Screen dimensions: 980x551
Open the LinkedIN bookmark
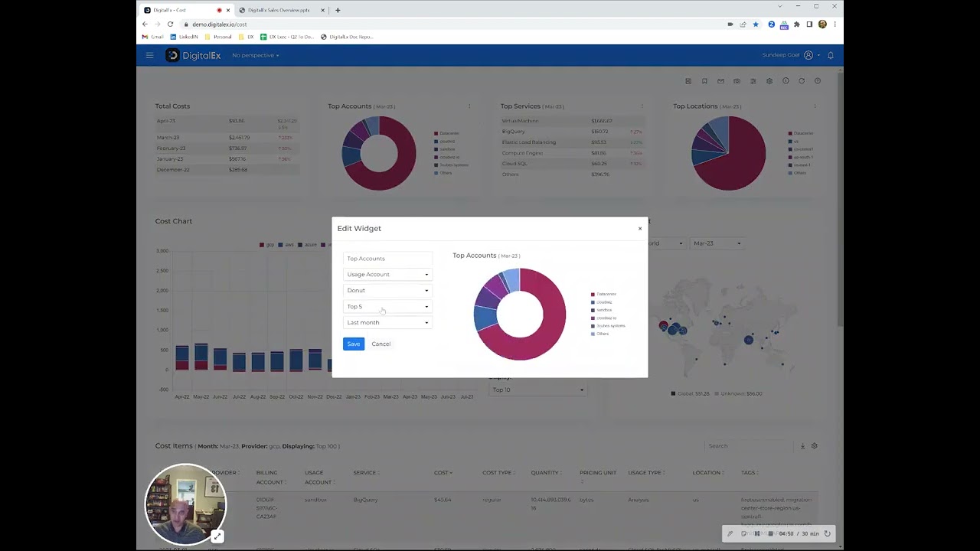(184, 37)
